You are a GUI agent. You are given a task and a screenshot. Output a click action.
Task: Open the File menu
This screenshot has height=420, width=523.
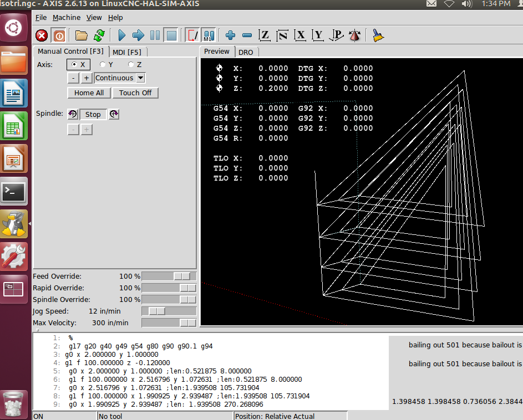(x=41, y=18)
